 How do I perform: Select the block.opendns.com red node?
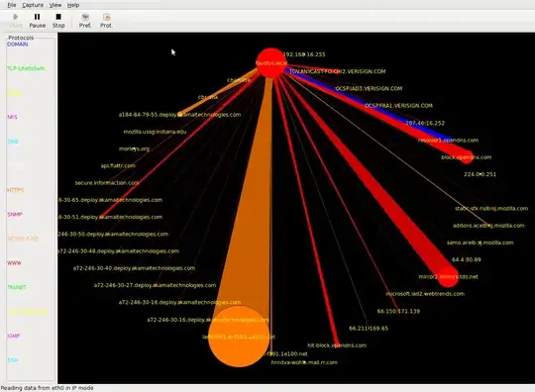(467, 157)
